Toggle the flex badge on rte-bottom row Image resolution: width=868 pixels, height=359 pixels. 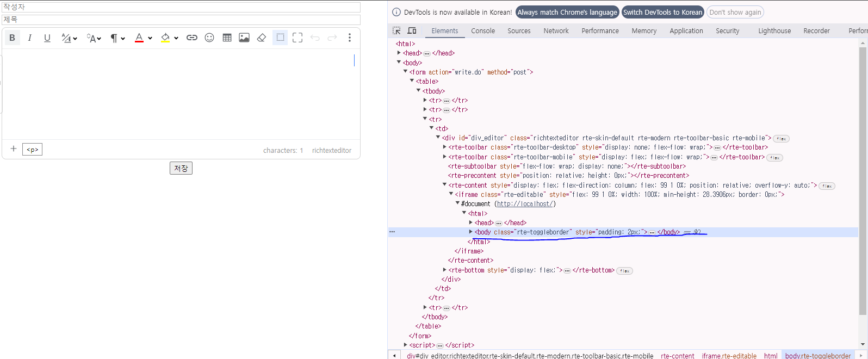[x=624, y=271]
